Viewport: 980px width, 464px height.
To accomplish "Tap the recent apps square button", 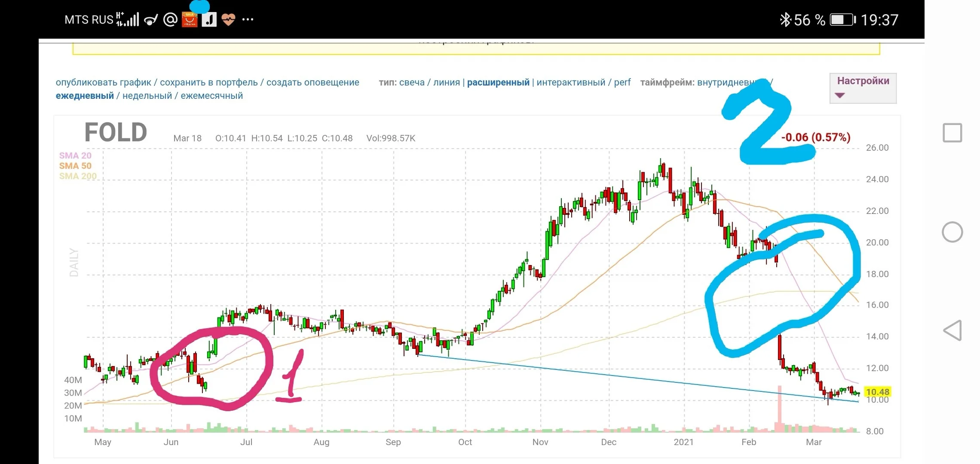I will 952,133.
